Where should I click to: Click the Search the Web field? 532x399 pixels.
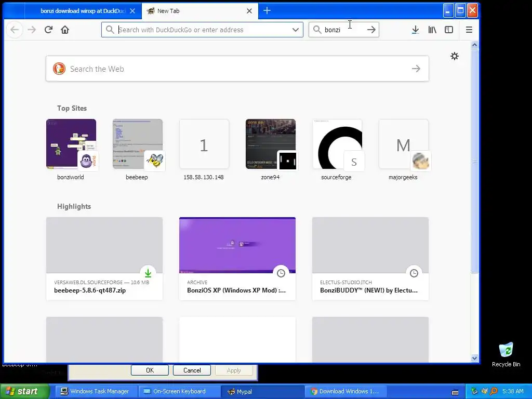[237, 69]
